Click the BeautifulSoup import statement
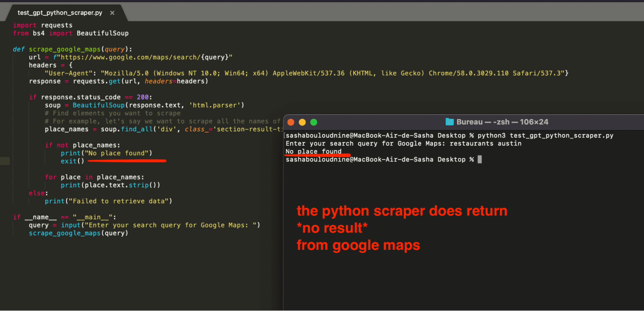Screen dimensions: 644x311 point(70,33)
